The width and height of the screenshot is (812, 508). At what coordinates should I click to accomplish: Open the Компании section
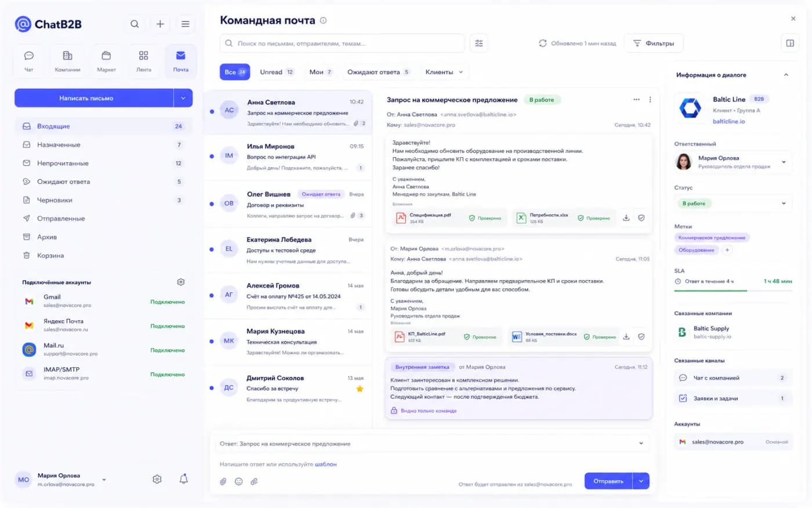(67, 61)
